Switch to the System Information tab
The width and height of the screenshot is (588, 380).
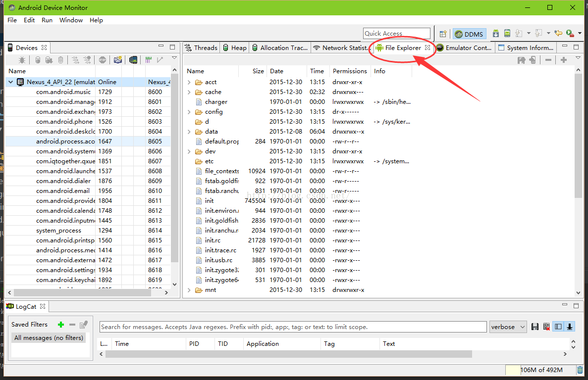tap(526, 48)
